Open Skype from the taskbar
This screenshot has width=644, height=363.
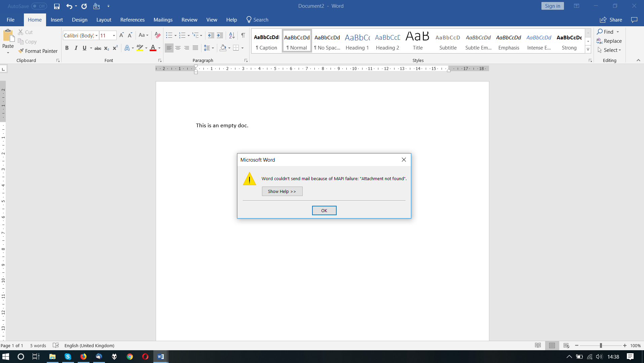pos(68,356)
